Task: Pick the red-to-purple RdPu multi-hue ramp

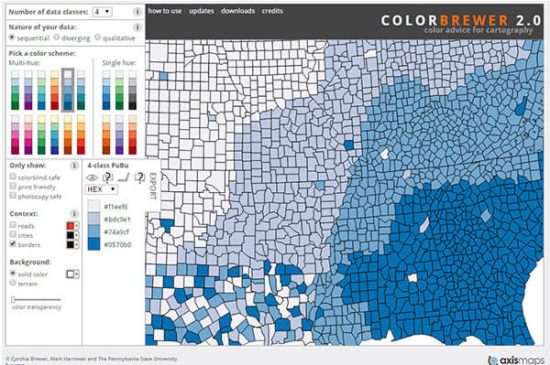Action: coord(28,135)
